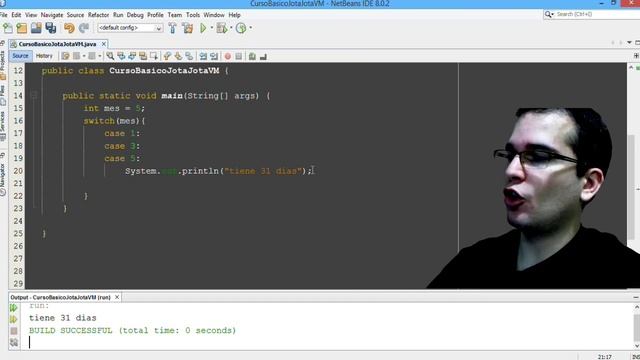
Task: Open the Help menu
Action: click(234, 15)
